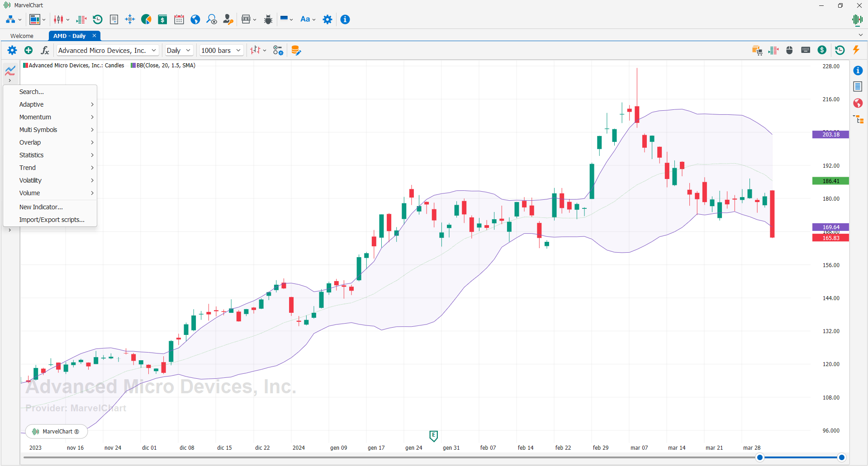Image resolution: width=868 pixels, height=466 pixels.
Task: Click the MarvelChart ® badge button
Action: (56, 432)
